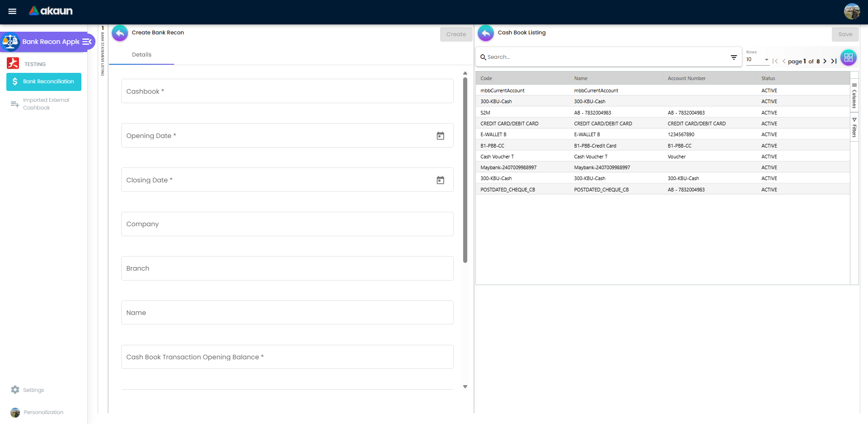Open the hamburger navigation menu
This screenshot has height=424, width=868.
[x=12, y=11]
